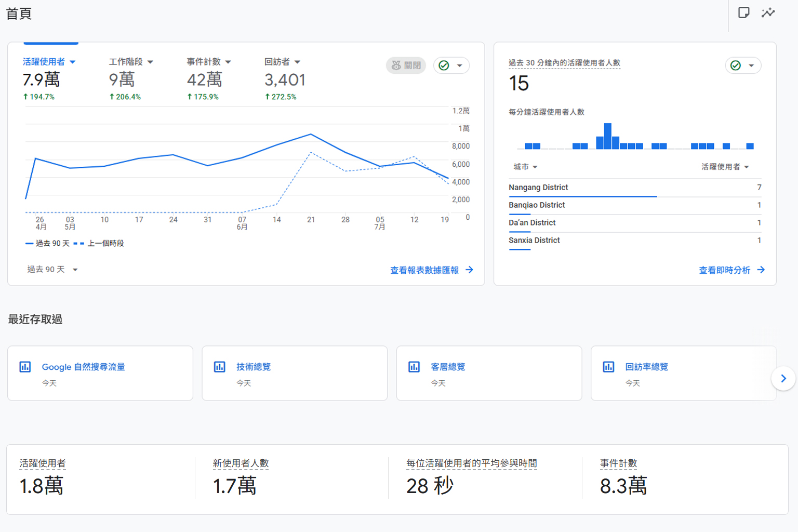Viewport: 798px width, 532px height.
Task: Click the 194.7% change indicator
Action: pos(38,97)
